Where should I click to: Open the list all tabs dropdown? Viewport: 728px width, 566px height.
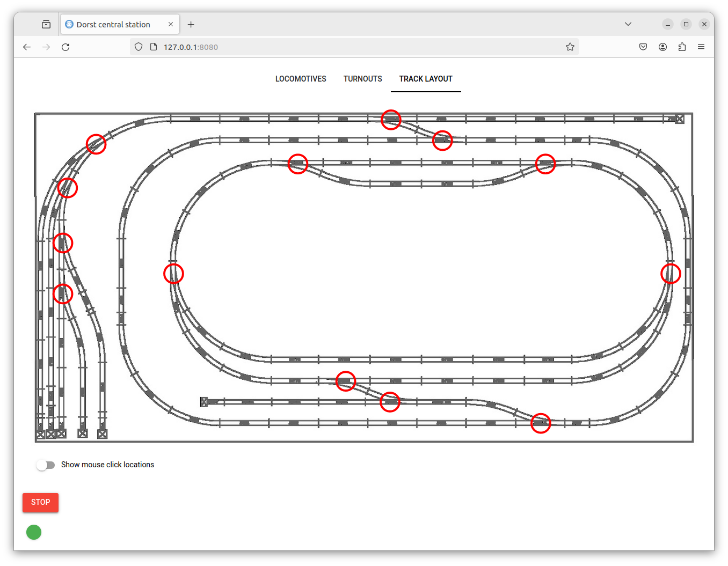[x=628, y=24]
